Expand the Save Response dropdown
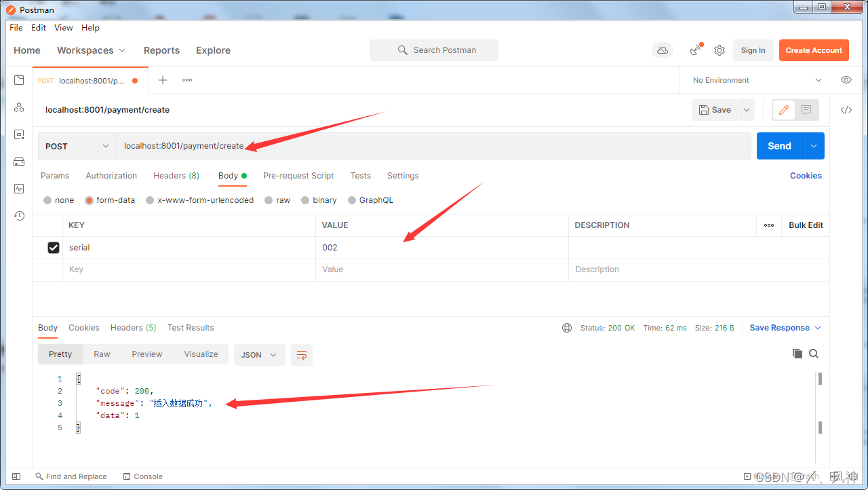The image size is (868, 490). (785, 328)
